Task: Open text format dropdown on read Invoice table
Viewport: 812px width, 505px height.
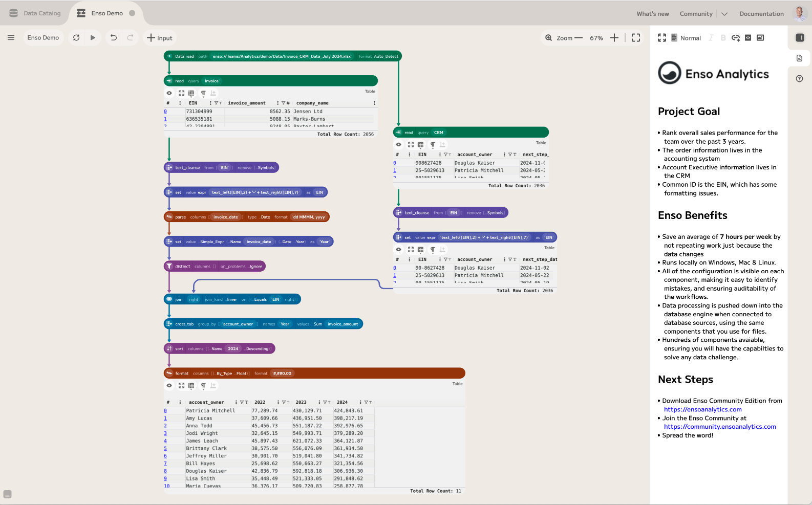Action: (x=203, y=93)
